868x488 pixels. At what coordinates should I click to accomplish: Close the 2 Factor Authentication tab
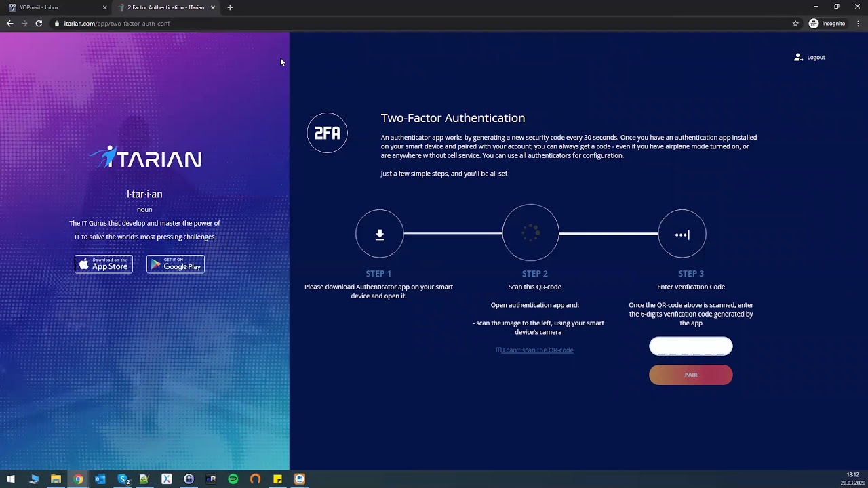[213, 7]
